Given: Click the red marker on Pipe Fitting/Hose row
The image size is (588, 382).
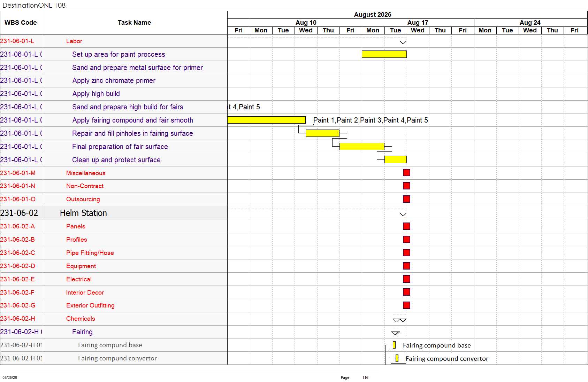Looking at the screenshot, I should point(406,253).
